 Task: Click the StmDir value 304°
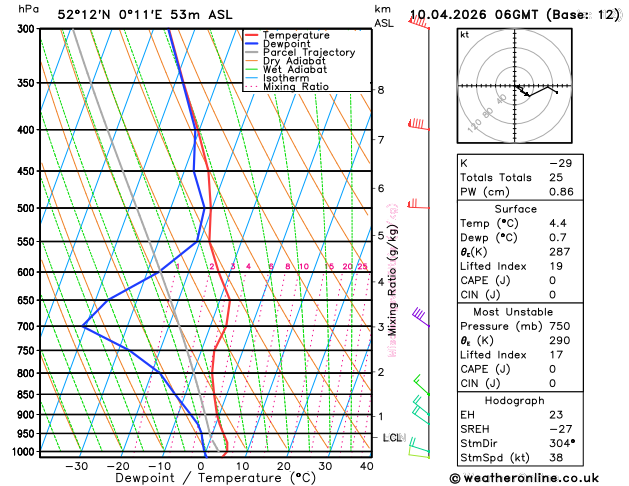(x=562, y=443)
